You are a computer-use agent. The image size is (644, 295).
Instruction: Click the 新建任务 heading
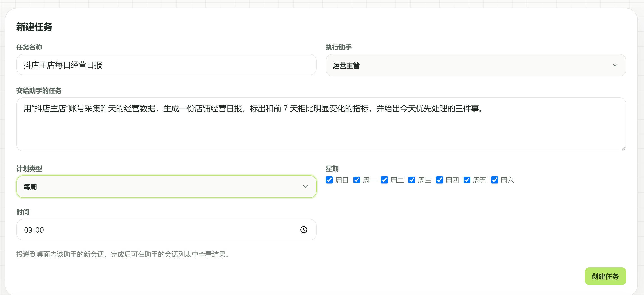point(34,27)
